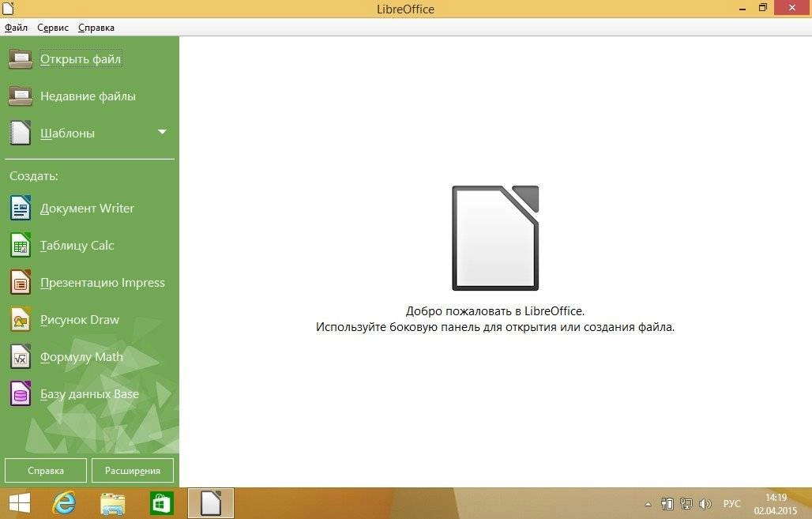Click the Impress presentation icon
Screen dimensions: 812x519
(21, 282)
